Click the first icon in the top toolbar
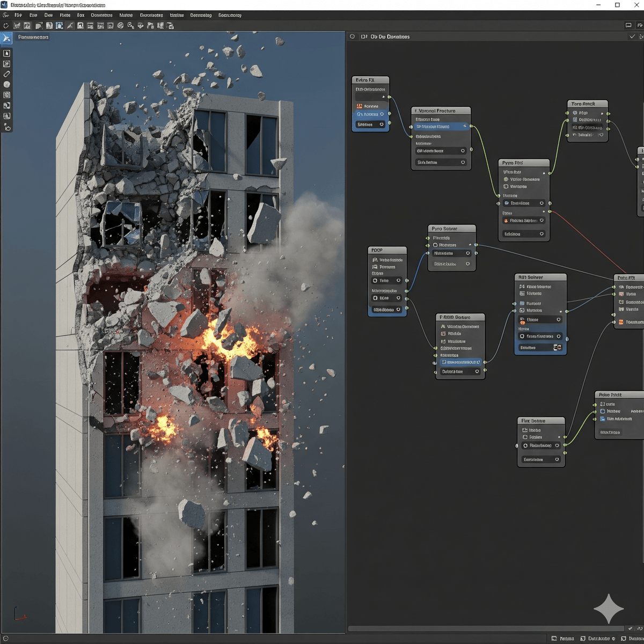Image resolution: width=644 pixels, height=644 pixels. (6, 26)
